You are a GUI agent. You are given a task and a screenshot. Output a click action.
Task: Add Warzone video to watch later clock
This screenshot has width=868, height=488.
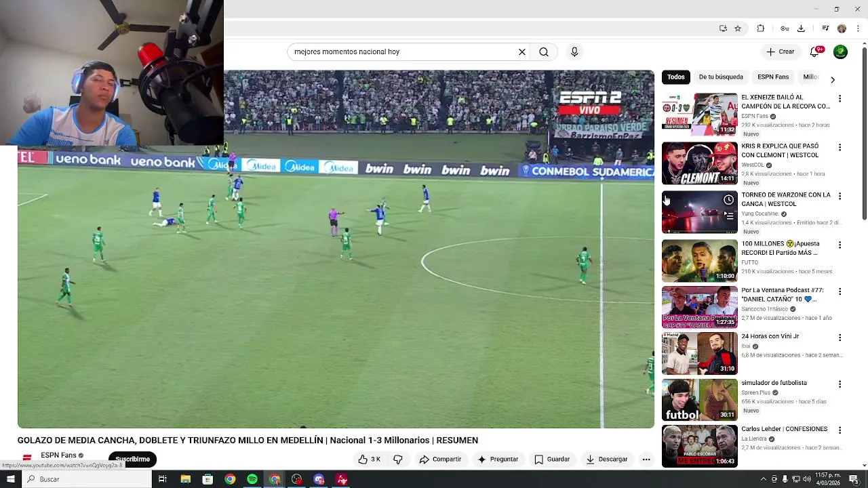[728, 200]
